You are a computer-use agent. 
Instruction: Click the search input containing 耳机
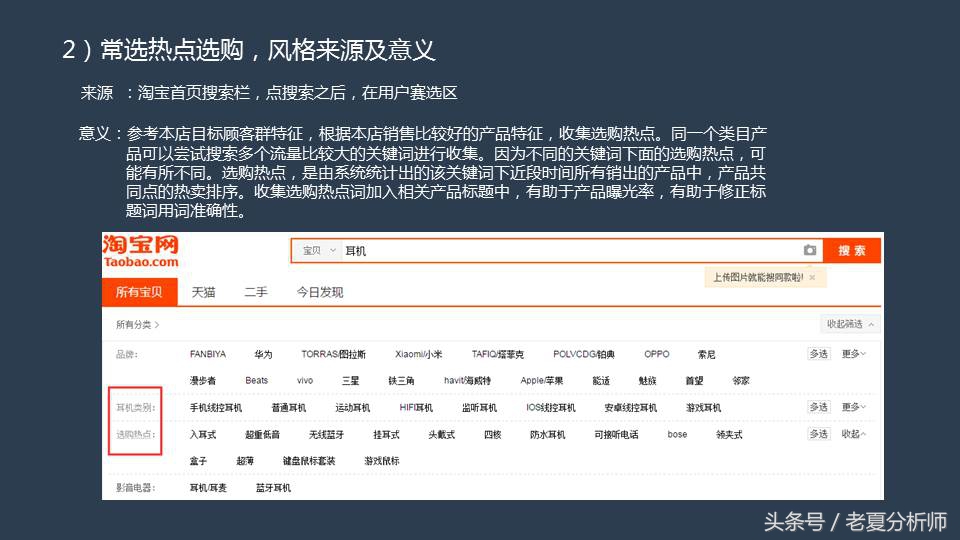tap(569, 250)
